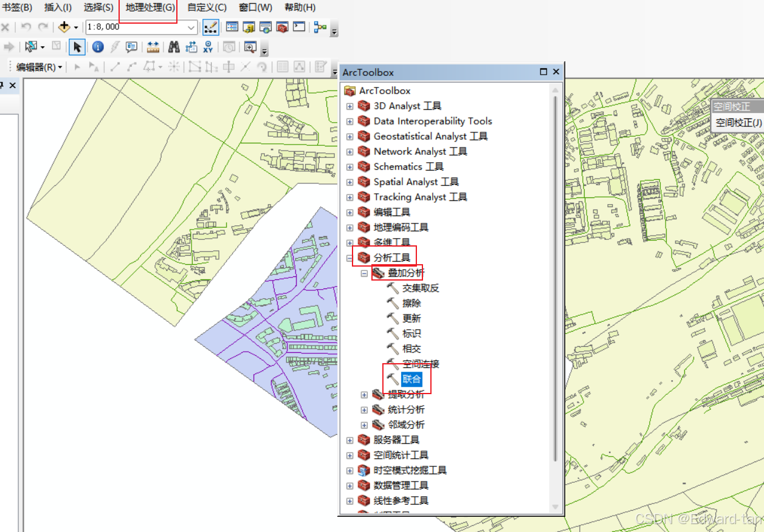Click the Undo arrow

(x=26, y=27)
